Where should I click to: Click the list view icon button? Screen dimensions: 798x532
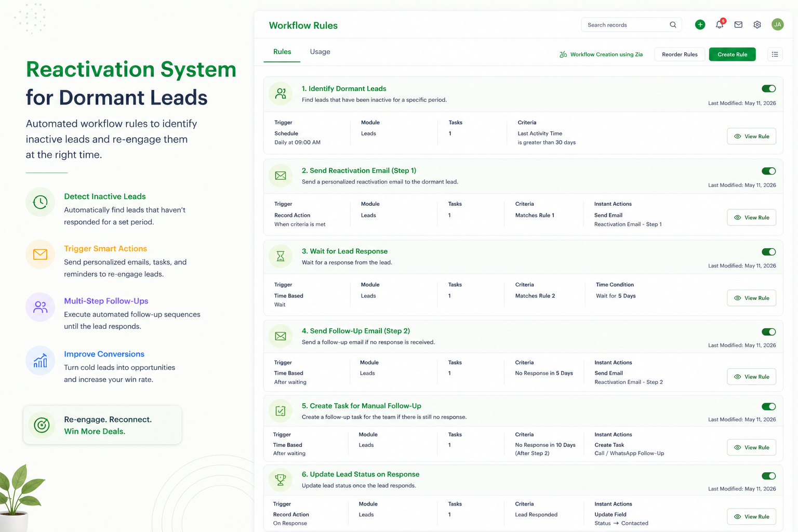tap(775, 54)
